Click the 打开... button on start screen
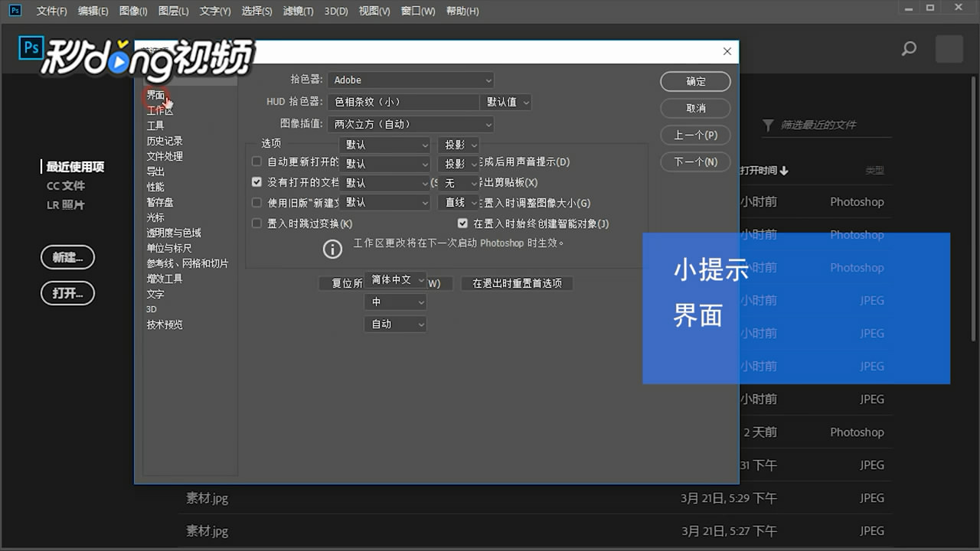Viewport: 980px width, 551px height. point(67,293)
